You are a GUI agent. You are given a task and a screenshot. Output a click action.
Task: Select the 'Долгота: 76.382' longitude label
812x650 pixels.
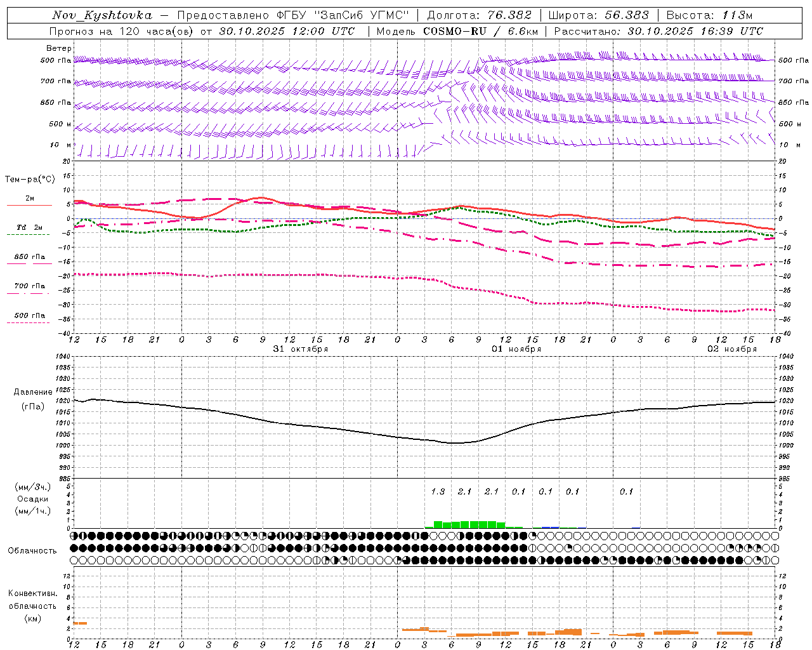[x=480, y=15]
